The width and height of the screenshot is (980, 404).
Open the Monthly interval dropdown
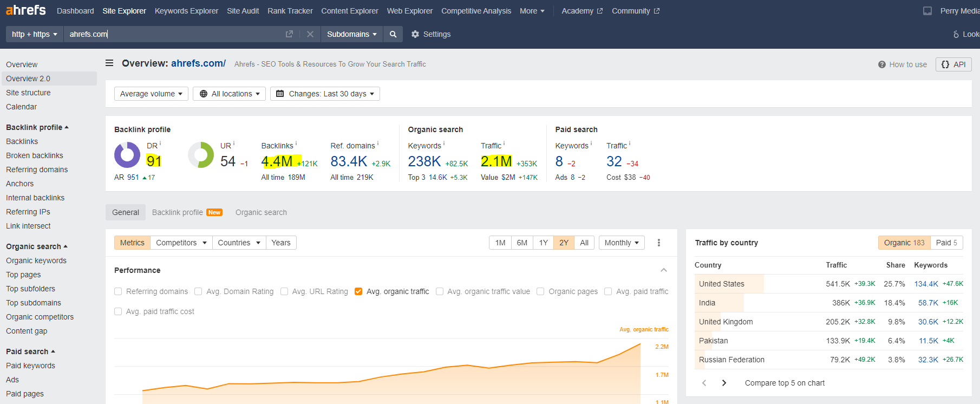click(x=621, y=243)
